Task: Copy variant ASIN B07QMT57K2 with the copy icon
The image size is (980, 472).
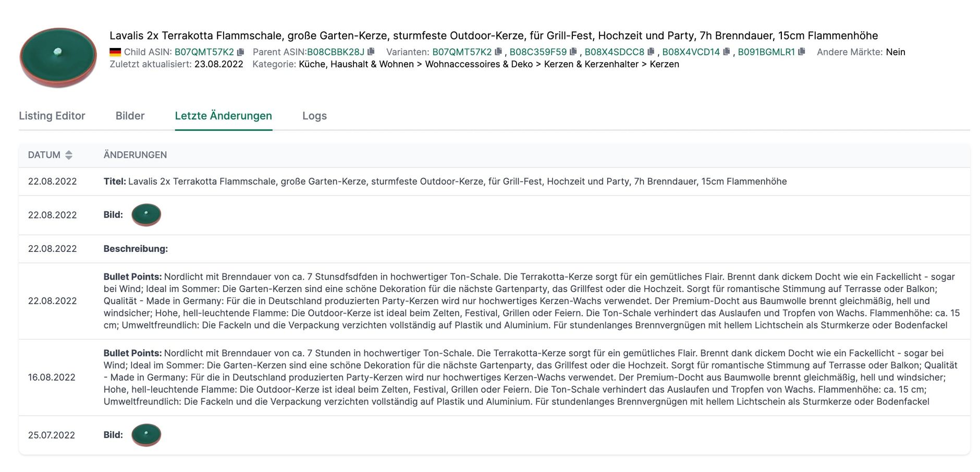Action: [498, 52]
